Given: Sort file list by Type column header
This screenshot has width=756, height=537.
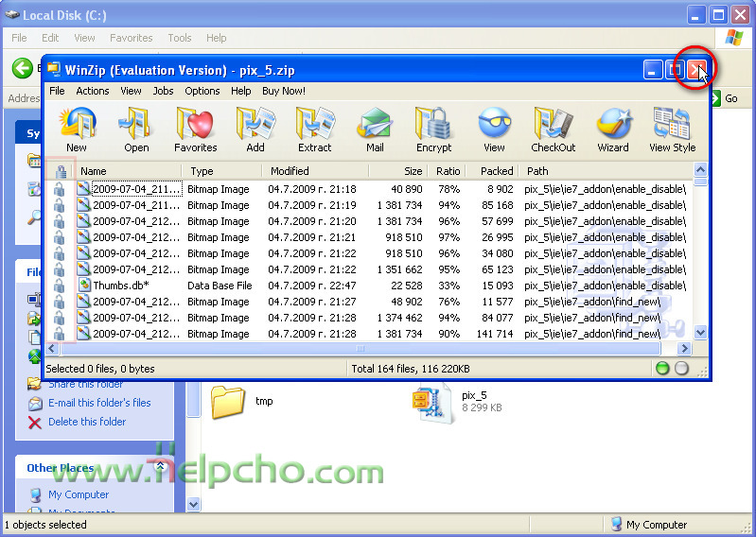Looking at the screenshot, I should click(x=222, y=171).
